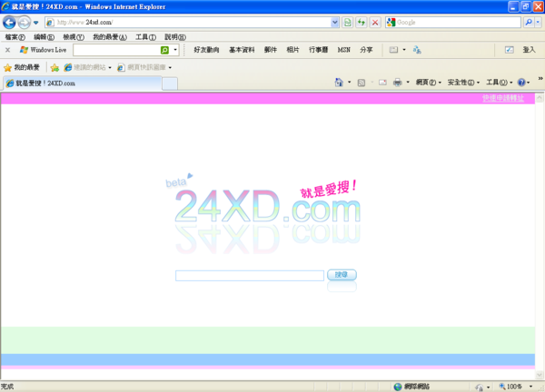Viewport: 545px width, 392px height.
Task: Click 郵件 on the Windows Live toolbar
Action: 271,50
